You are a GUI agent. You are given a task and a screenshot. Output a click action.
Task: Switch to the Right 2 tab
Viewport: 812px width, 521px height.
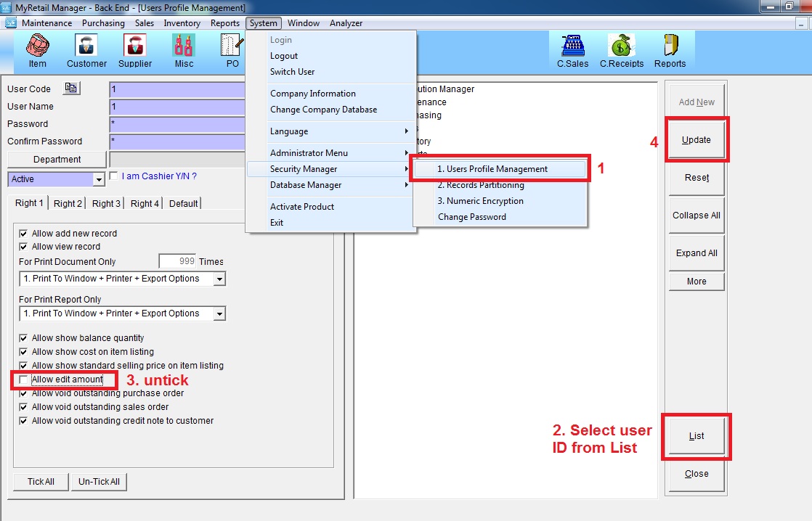(68, 204)
